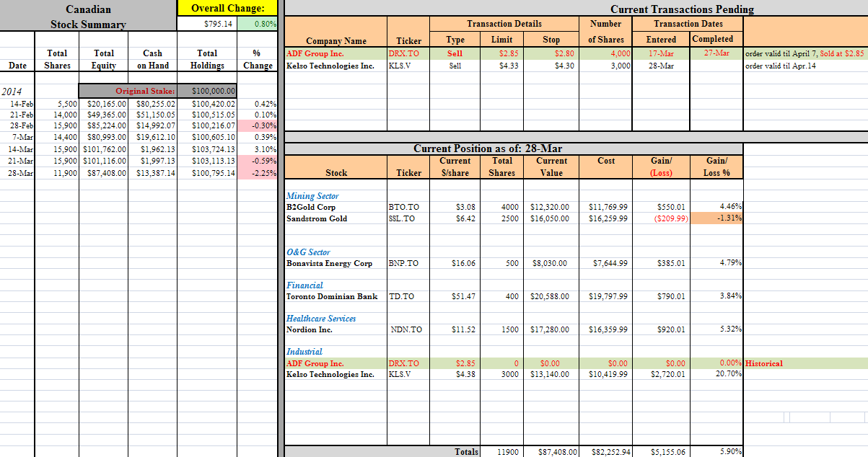Click the 27-Mar completed date cell
868x457 pixels.
[716, 53]
